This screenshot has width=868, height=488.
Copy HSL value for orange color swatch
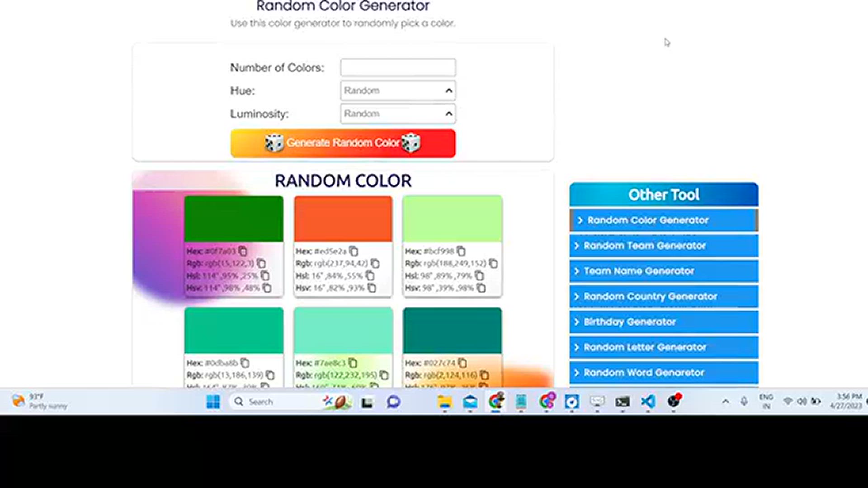(370, 275)
